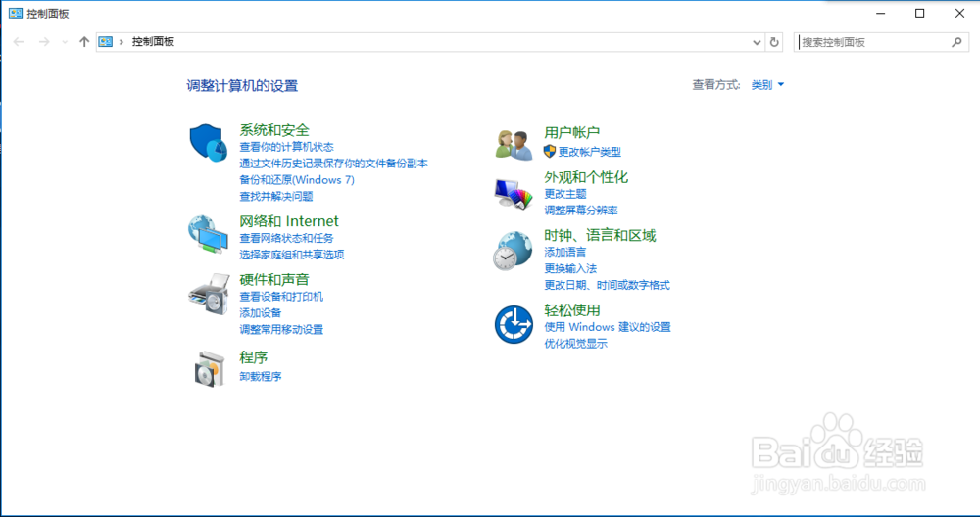This screenshot has width=980, height=517.
Task: Click the 添加语言 link
Action: (x=565, y=253)
